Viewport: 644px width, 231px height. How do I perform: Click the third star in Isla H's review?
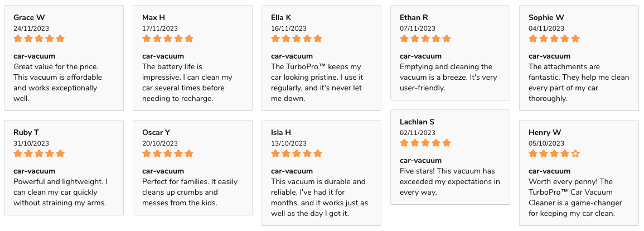coord(297,154)
